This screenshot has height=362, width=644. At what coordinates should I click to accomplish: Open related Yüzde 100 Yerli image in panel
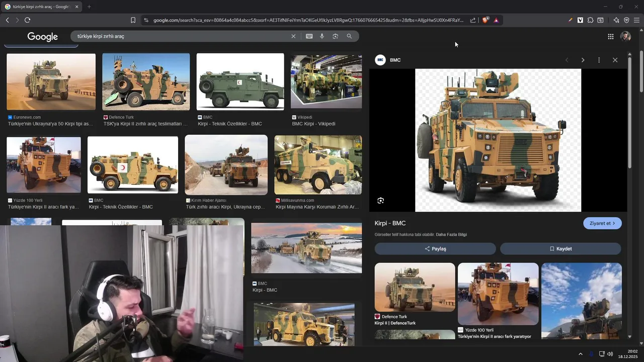click(x=498, y=294)
